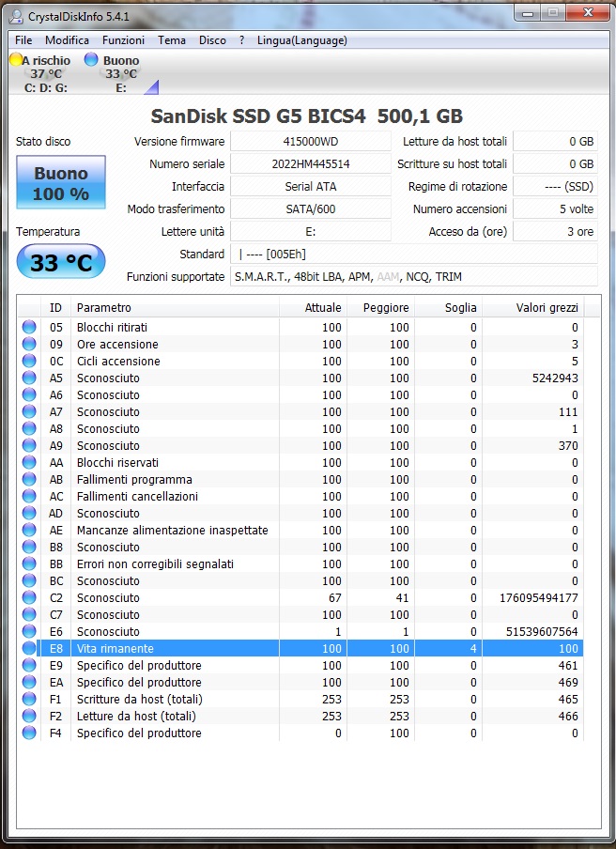Image resolution: width=616 pixels, height=849 pixels.
Task: Click raw value 51539607564
Action: (542, 631)
